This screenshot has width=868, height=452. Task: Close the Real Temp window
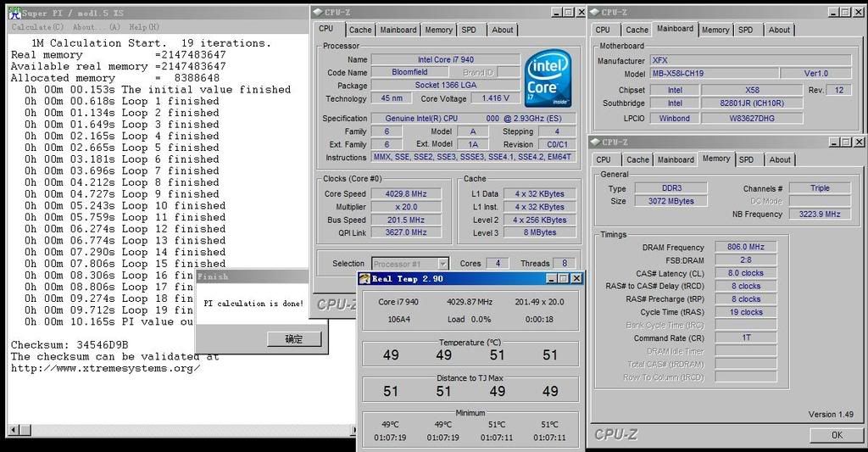click(576, 279)
